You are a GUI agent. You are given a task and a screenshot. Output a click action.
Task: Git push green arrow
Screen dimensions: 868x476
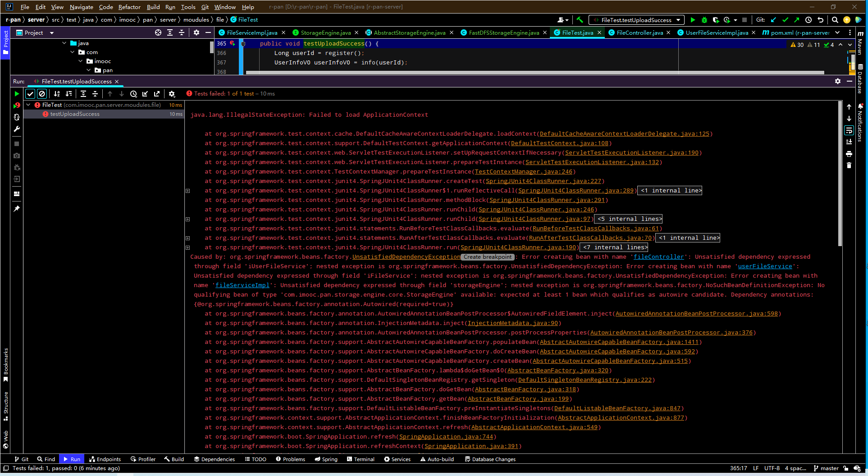click(x=797, y=20)
